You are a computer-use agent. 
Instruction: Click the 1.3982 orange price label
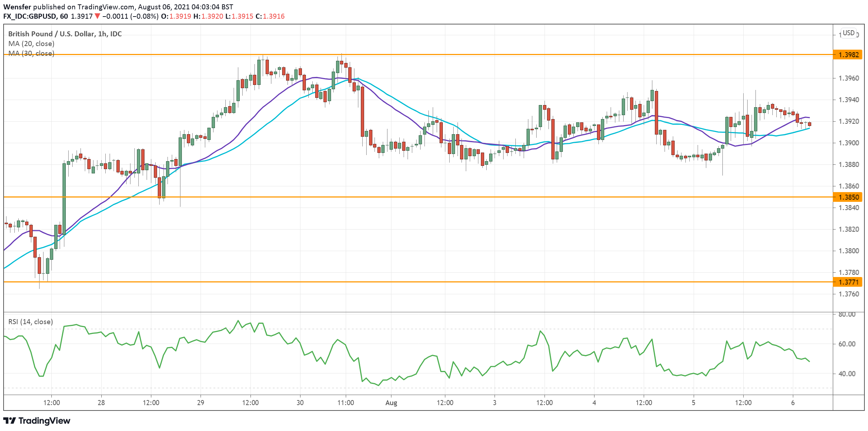(x=848, y=55)
